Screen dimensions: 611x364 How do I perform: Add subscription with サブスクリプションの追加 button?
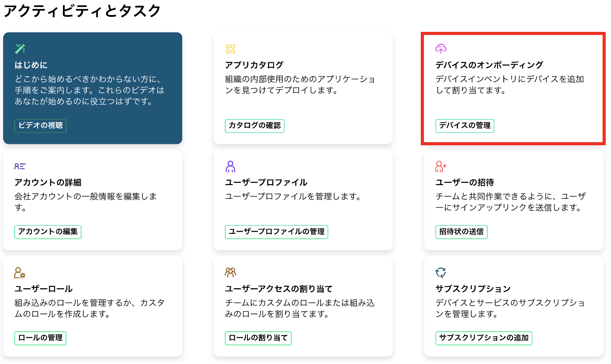pyautogui.click(x=483, y=338)
